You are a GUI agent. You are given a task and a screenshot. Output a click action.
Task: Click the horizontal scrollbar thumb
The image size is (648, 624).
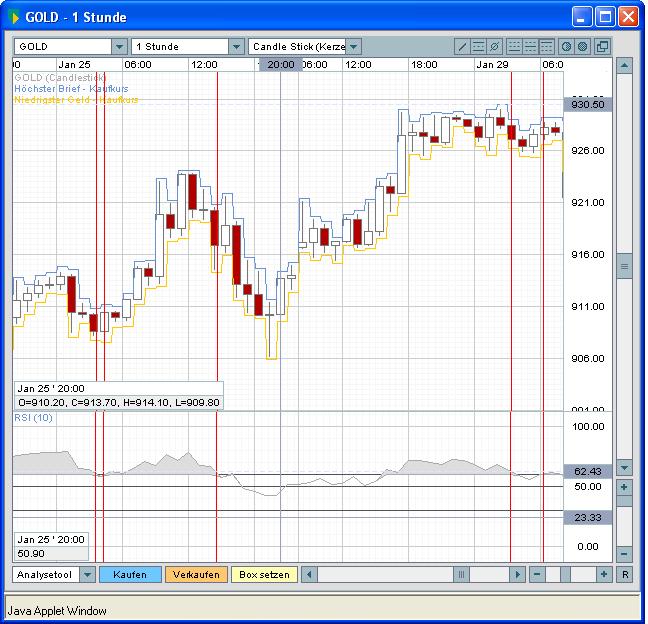[x=462, y=574]
